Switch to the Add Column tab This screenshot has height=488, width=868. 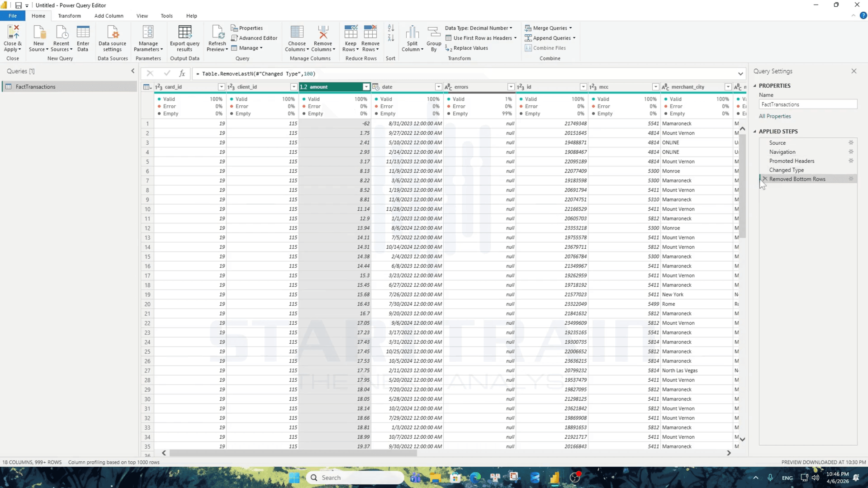(x=109, y=16)
